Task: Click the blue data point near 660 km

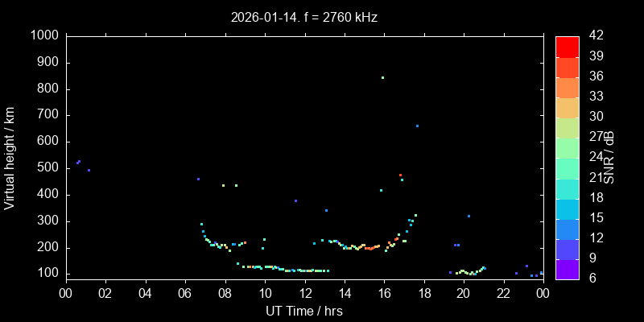Action: coord(417,126)
